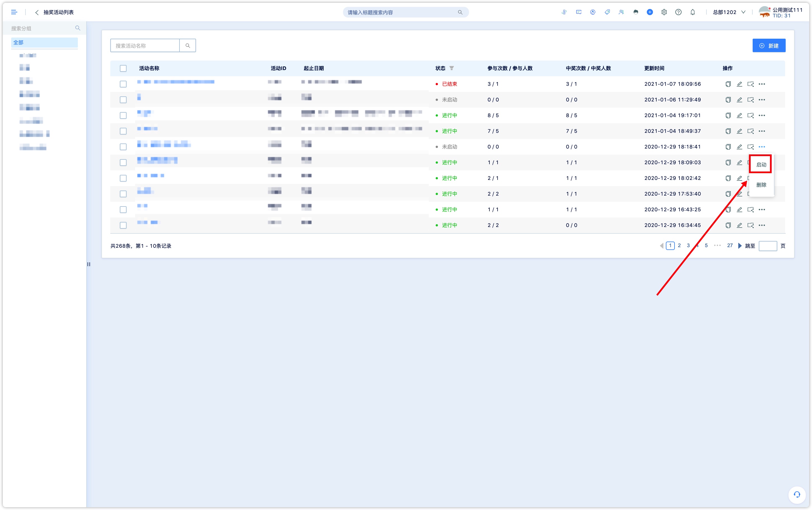Check the row updated 2020-12-29 18:18:41

pyautogui.click(x=123, y=147)
